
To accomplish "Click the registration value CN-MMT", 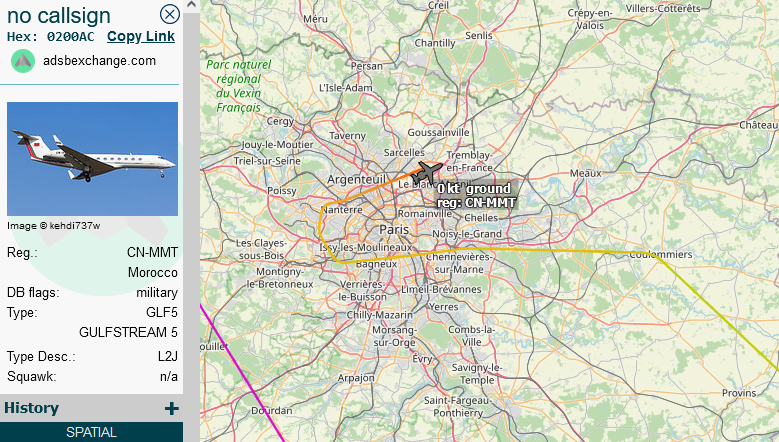I will [152, 252].
